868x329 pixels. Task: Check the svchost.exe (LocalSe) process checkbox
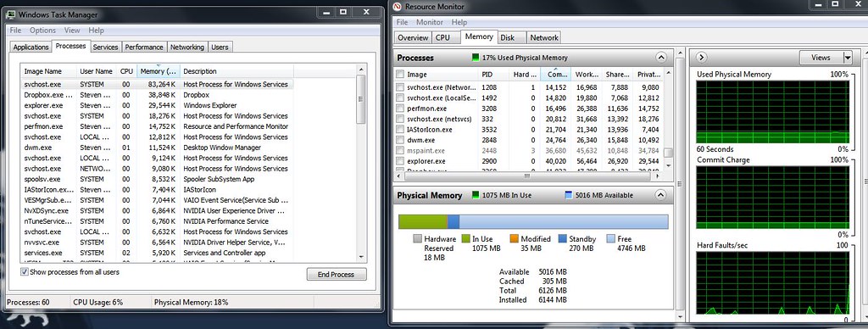coord(400,98)
